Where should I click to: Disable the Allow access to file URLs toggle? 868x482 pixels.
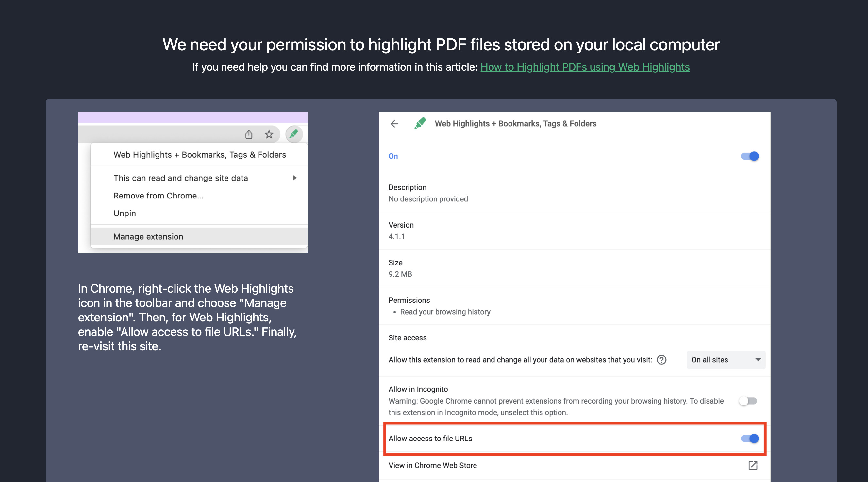point(749,439)
